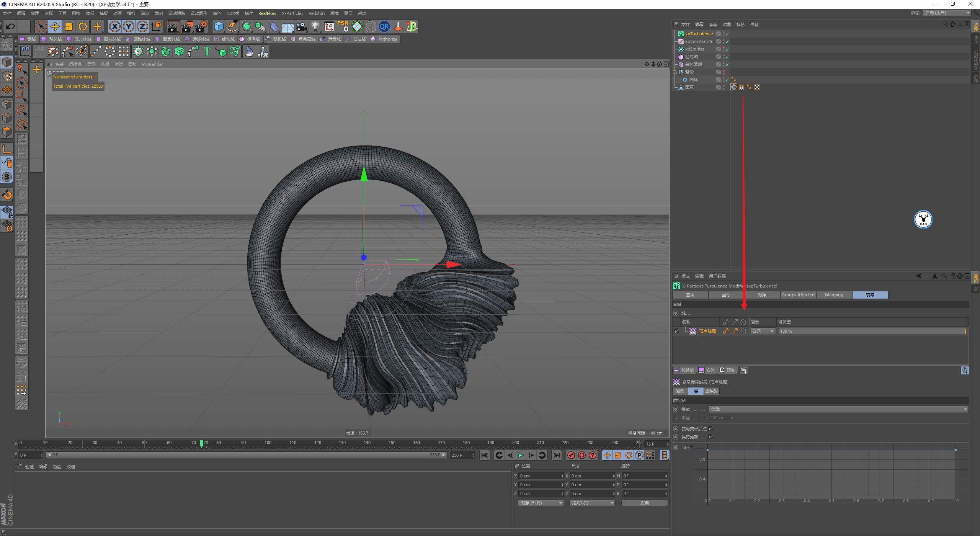
Task: Open the X-Particles menu
Action: point(292,13)
